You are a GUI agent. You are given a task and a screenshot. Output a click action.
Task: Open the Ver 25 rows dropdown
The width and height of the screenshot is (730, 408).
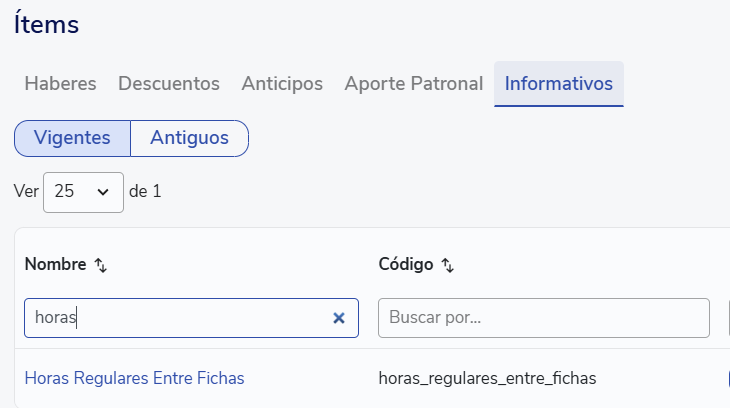83,192
